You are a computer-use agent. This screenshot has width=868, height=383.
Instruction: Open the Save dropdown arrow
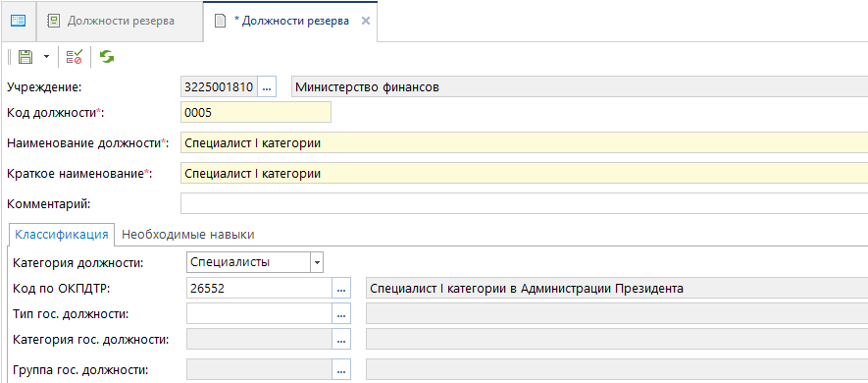coord(46,57)
